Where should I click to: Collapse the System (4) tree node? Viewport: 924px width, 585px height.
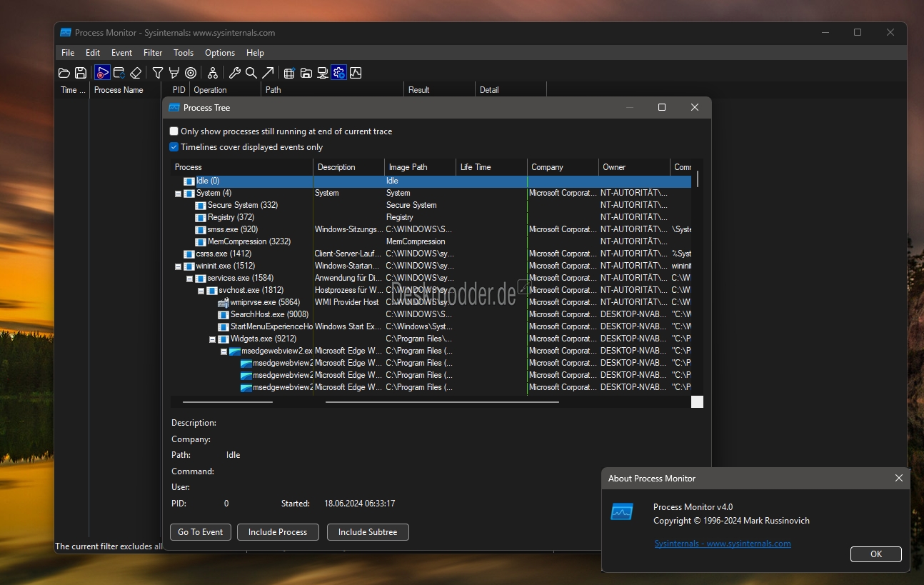(x=178, y=194)
